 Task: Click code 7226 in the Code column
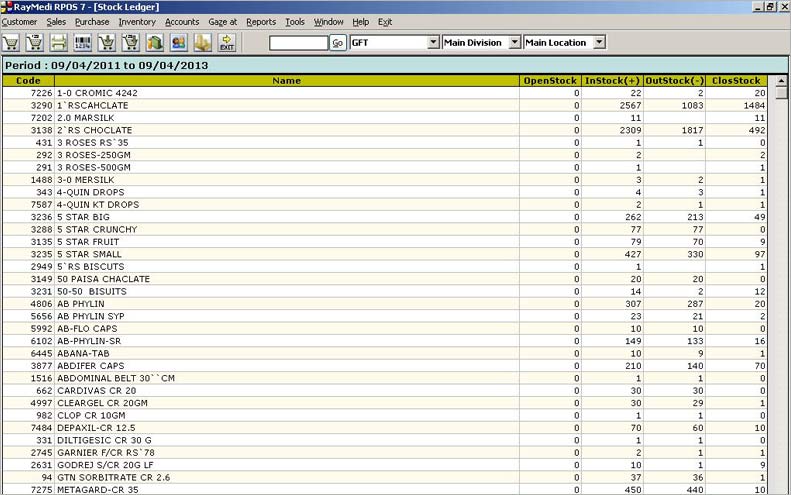click(41, 93)
